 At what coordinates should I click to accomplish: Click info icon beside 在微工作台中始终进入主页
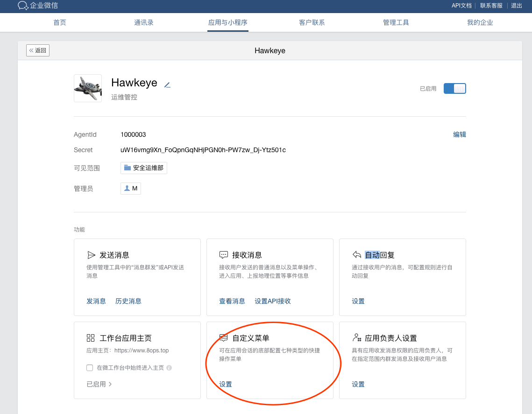tap(169, 367)
